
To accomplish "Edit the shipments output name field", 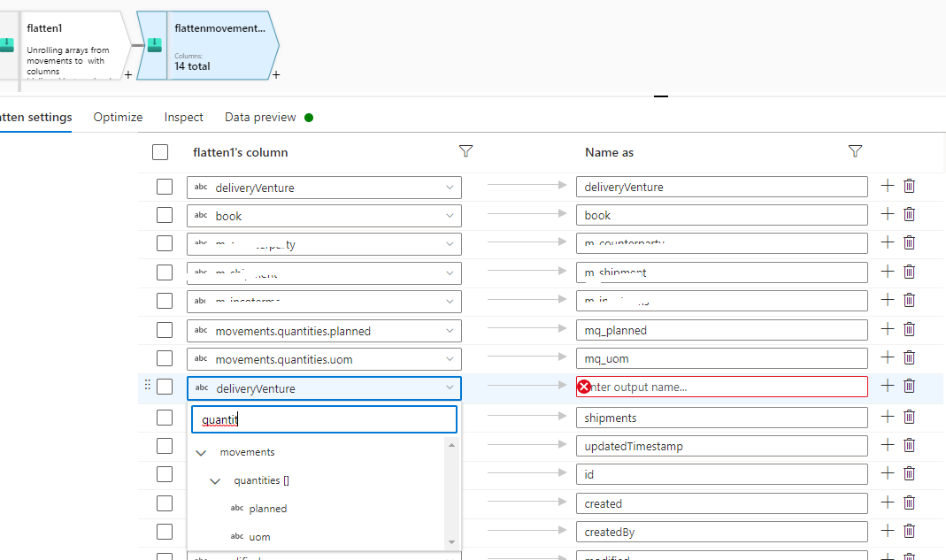I will click(x=721, y=418).
